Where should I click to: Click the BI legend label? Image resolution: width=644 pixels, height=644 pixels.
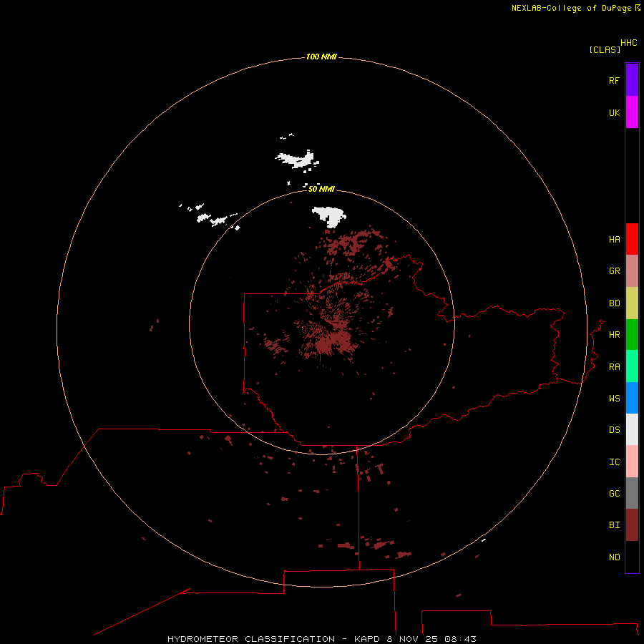pyautogui.click(x=614, y=525)
